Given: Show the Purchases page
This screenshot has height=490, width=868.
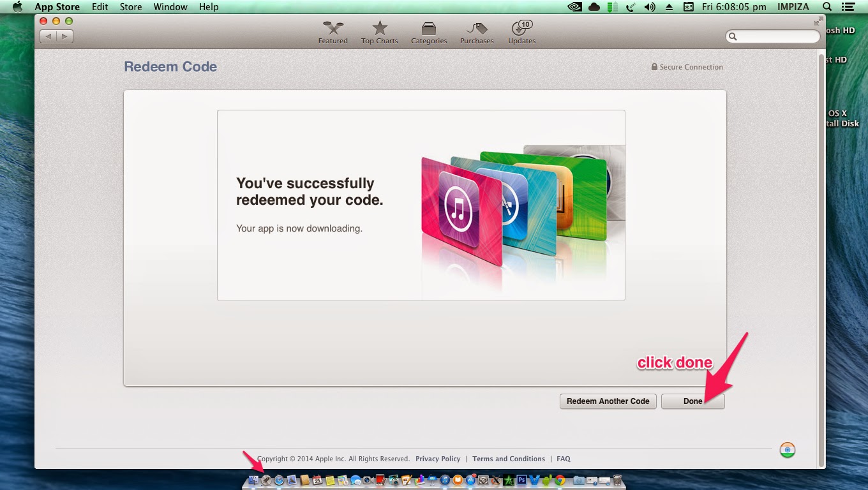Looking at the screenshot, I should coord(477,33).
